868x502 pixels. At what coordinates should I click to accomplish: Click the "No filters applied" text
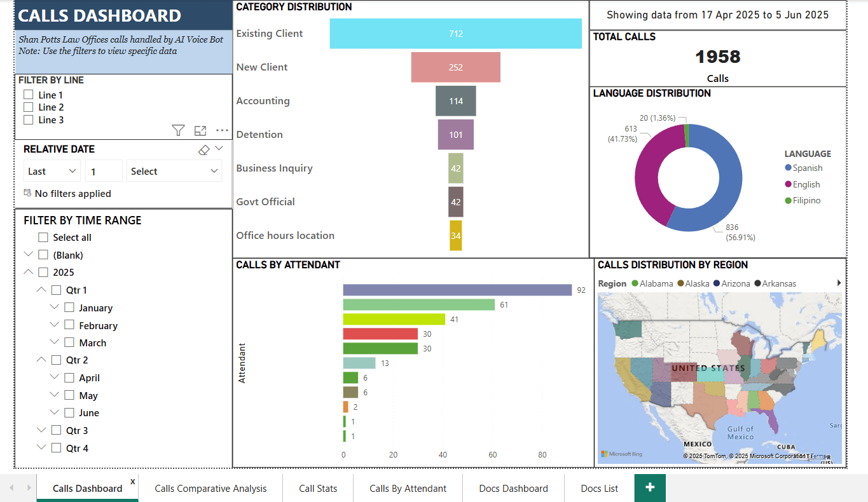click(x=73, y=194)
